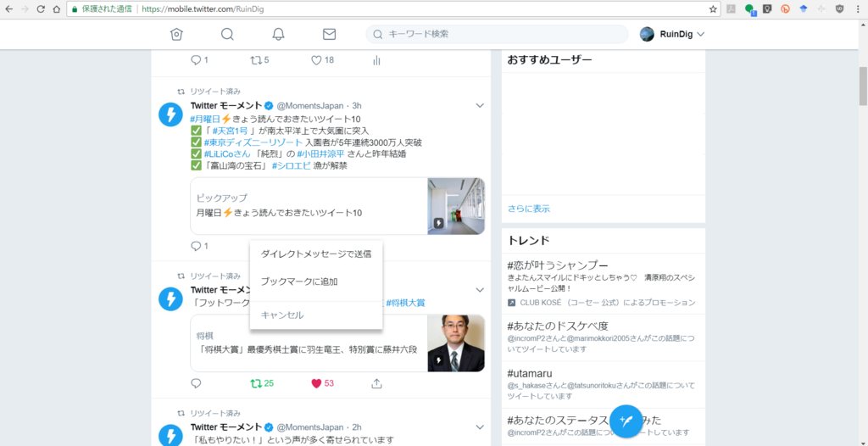This screenshot has width=868, height=446.
Task: Bookmark this page with the star icon
Action: (713, 8)
